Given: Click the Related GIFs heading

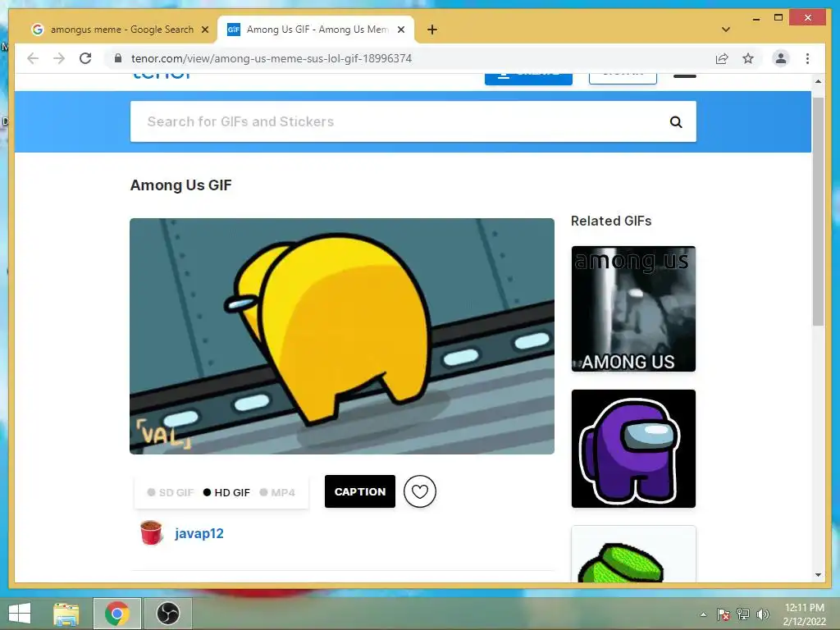Looking at the screenshot, I should [x=611, y=221].
